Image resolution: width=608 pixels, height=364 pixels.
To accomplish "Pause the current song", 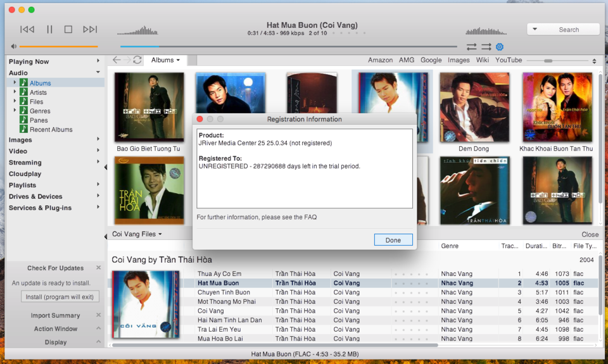I will (x=49, y=30).
